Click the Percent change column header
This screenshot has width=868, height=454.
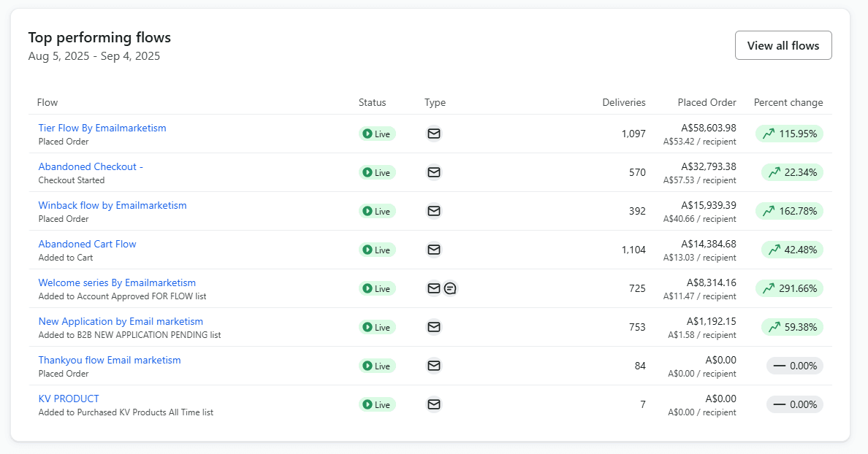click(788, 102)
